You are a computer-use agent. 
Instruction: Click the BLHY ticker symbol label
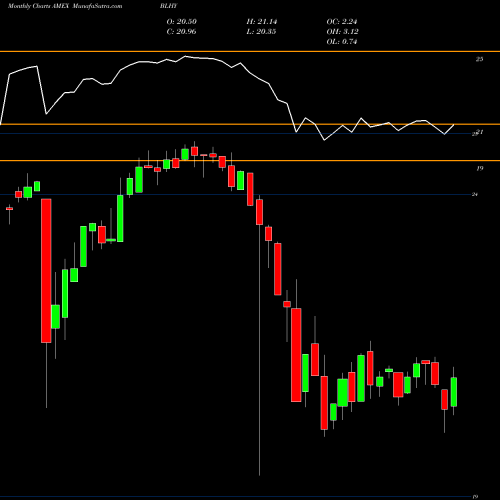click(169, 6)
